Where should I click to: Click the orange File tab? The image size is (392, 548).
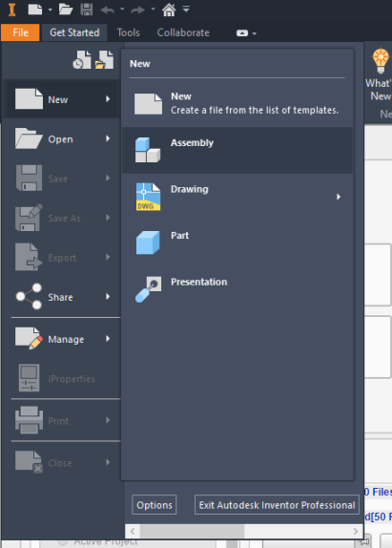pos(20,32)
